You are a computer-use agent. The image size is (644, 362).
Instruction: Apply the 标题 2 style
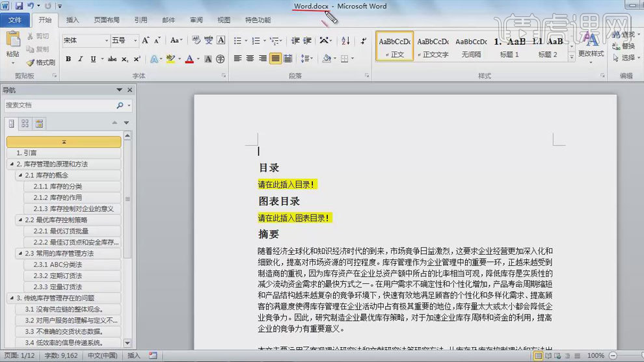[548, 46]
